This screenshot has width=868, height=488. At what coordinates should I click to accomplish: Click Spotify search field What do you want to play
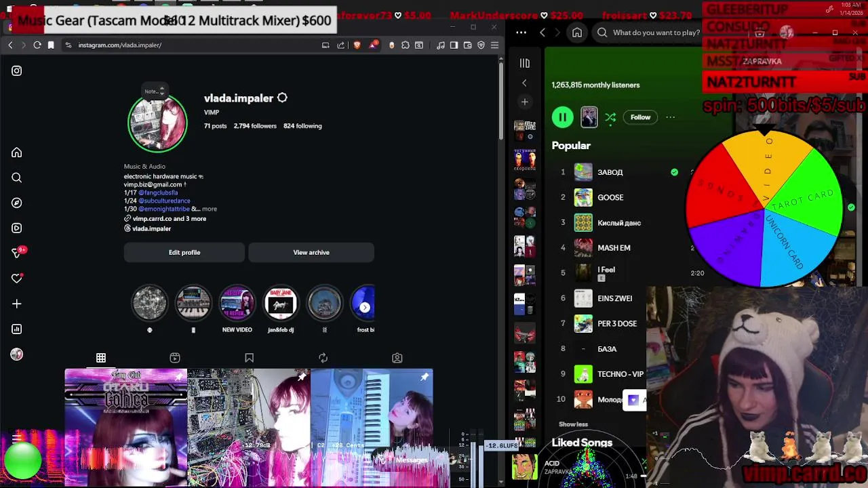click(x=656, y=33)
